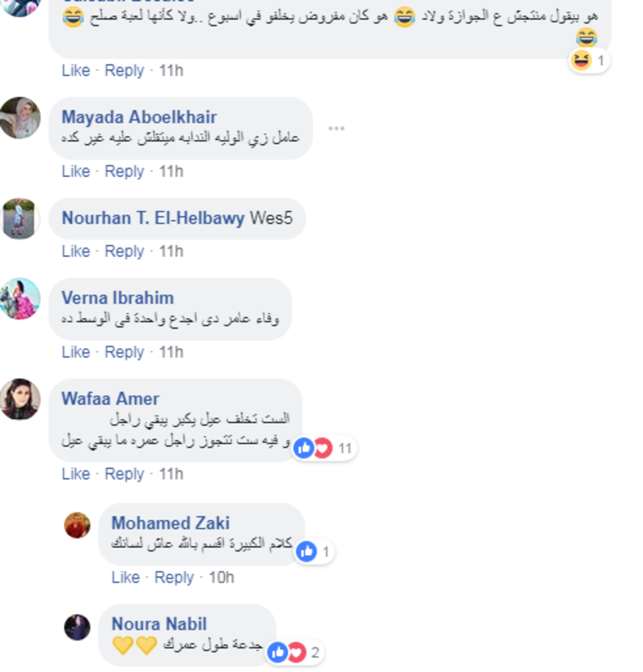Like Mohamed Zaki's reply

click(x=125, y=577)
